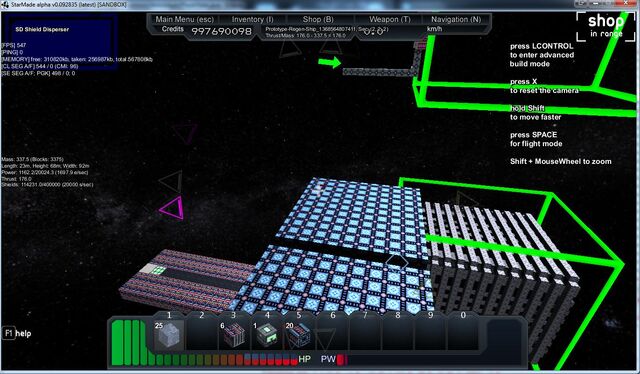Select the core block with count 1 in slot 4
Image resolution: width=640 pixels, height=374 pixels.
267,335
